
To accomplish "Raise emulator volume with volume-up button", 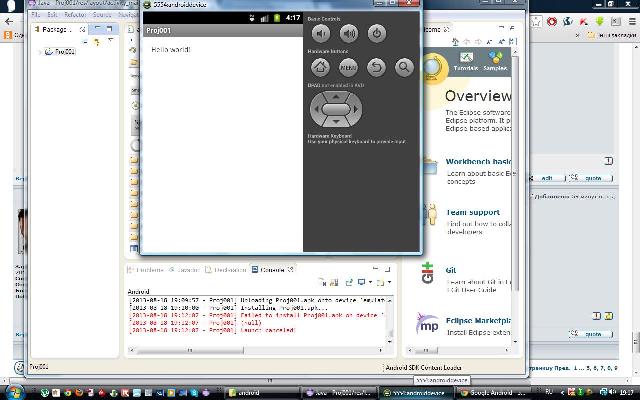I will 349,33.
